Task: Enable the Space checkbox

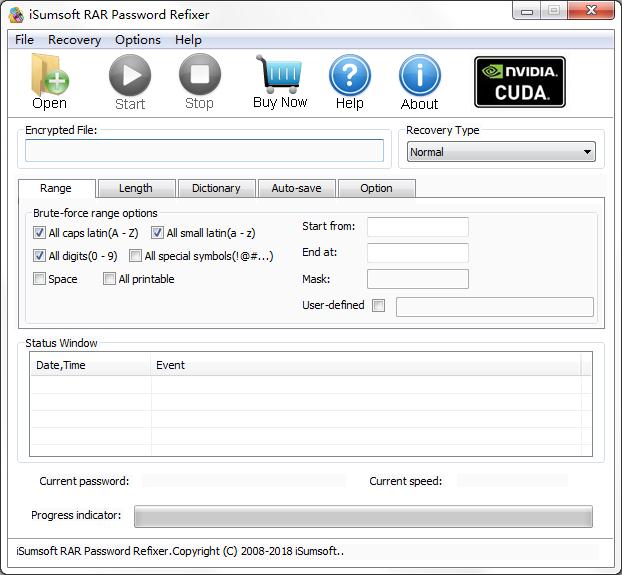Action: point(40,279)
